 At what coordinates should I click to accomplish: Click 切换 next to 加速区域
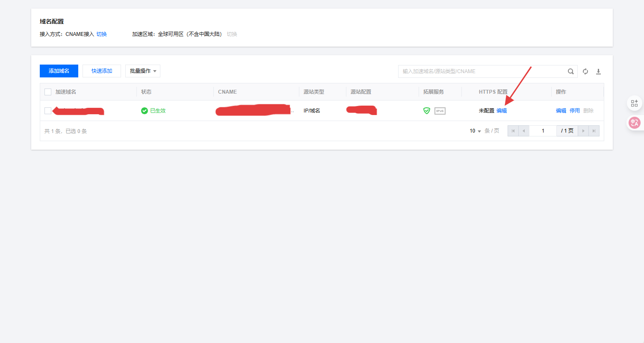232,34
